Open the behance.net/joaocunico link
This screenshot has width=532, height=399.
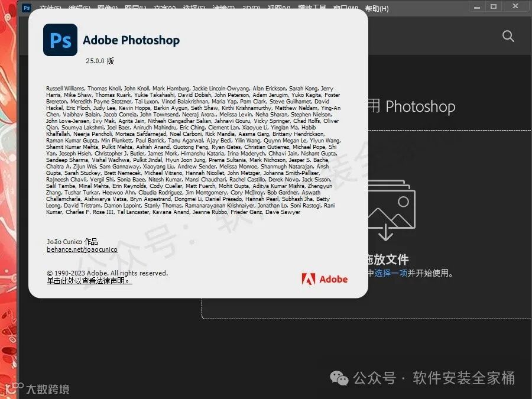82,249
